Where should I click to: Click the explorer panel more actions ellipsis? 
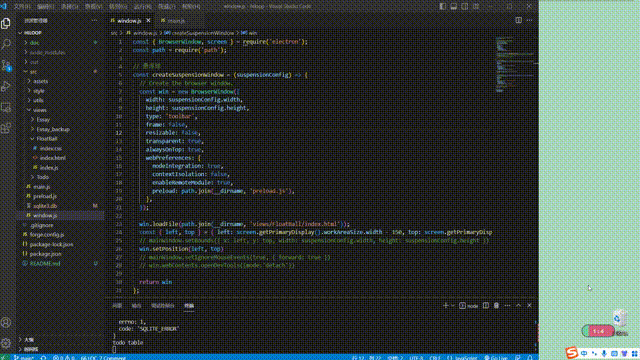(x=94, y=20)
